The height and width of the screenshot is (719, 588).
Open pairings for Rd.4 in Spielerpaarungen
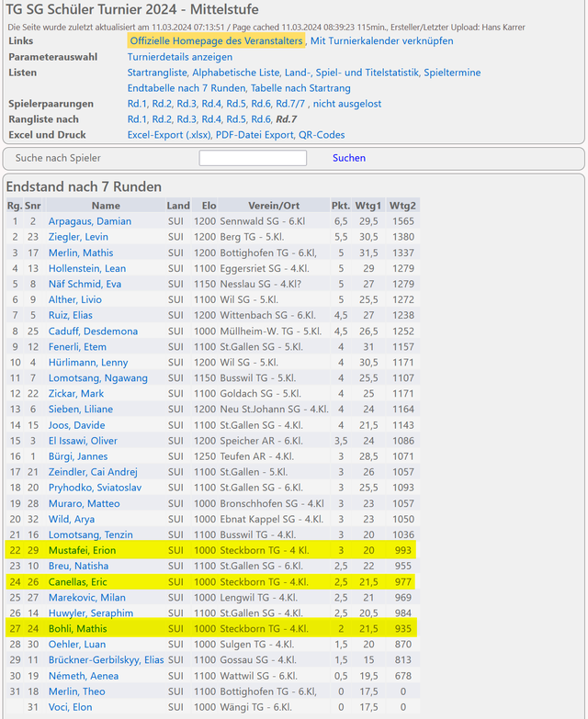click(x=211, y=104)
